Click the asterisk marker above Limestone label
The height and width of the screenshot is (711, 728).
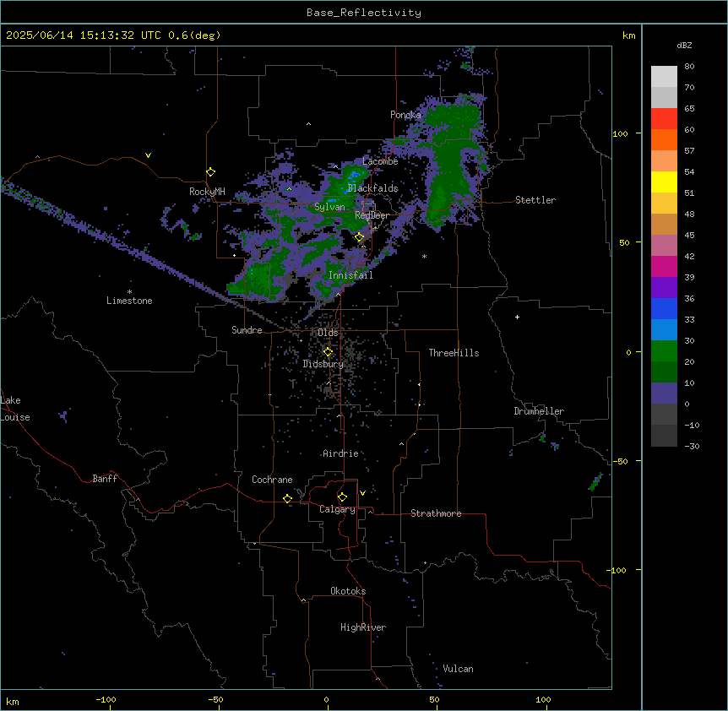point(129,292)
